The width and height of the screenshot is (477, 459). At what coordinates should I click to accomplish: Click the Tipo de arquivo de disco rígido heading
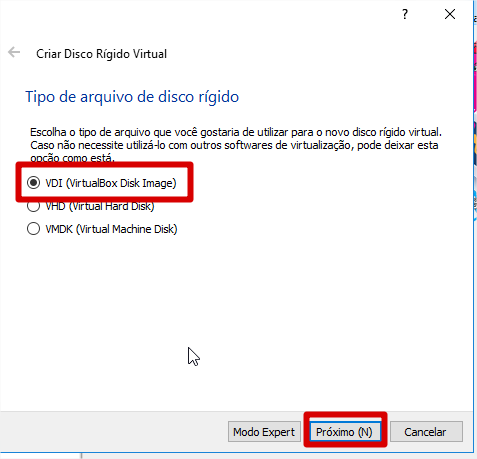point(132,97)
